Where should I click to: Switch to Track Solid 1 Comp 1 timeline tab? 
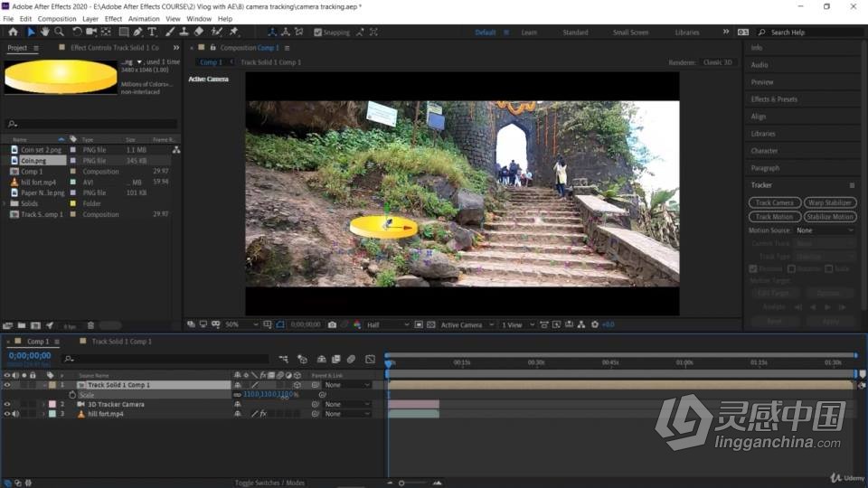pos(121,342)
